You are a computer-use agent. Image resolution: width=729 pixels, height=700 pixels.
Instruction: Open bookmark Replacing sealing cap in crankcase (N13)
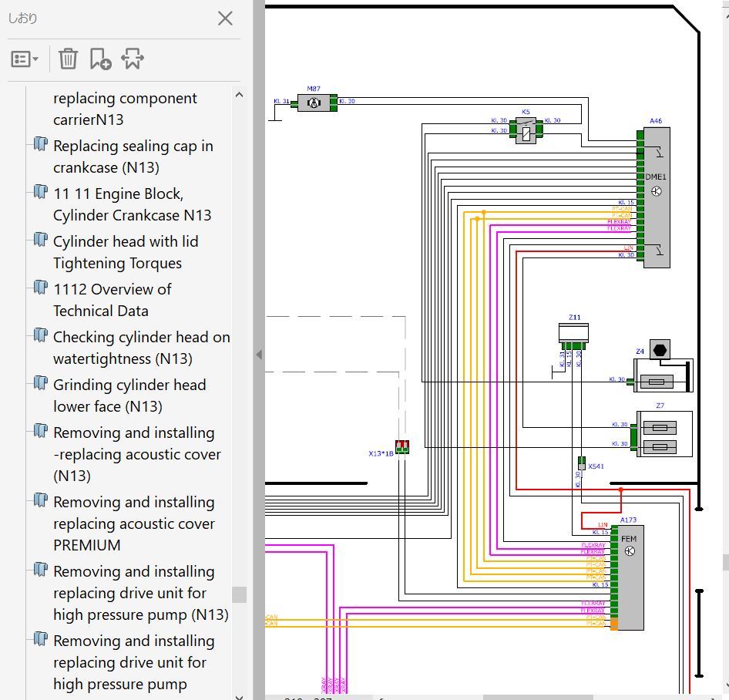click(x=133, y=156)
